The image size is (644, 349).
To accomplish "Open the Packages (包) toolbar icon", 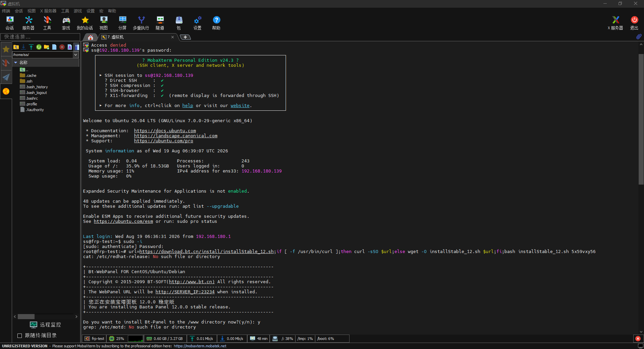I will [179, 23].
